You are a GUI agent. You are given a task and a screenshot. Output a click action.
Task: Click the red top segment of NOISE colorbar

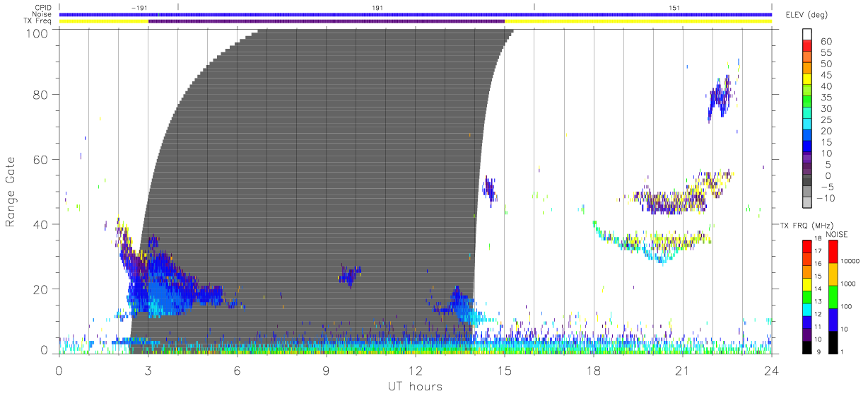tap(833, 252)
